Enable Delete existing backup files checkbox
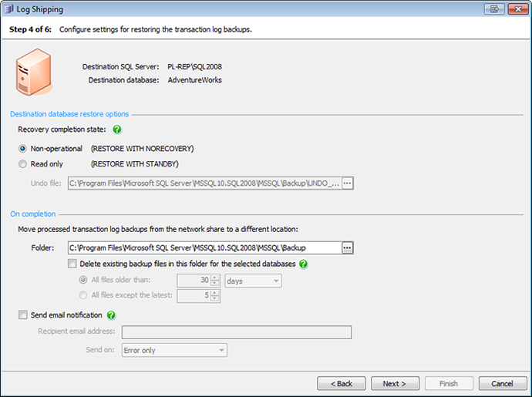The height and width of the screenshot is (397, 532). [x=72, y=264]
